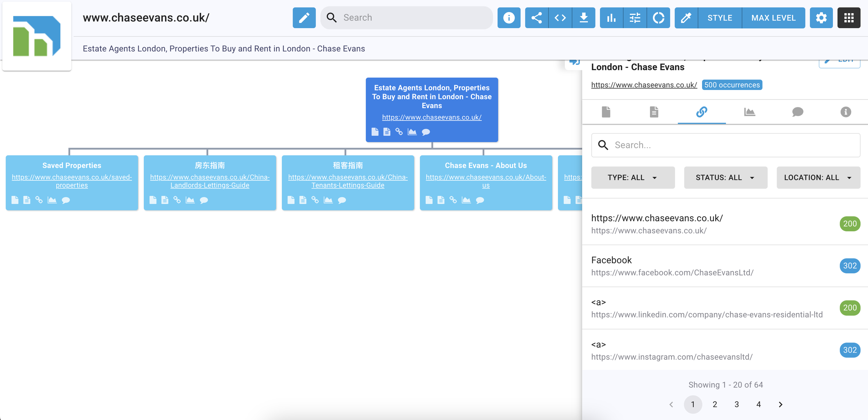The image size is (868, 420).
Task: Click images icon on root Estate Agents node
Action: (412, 132)
